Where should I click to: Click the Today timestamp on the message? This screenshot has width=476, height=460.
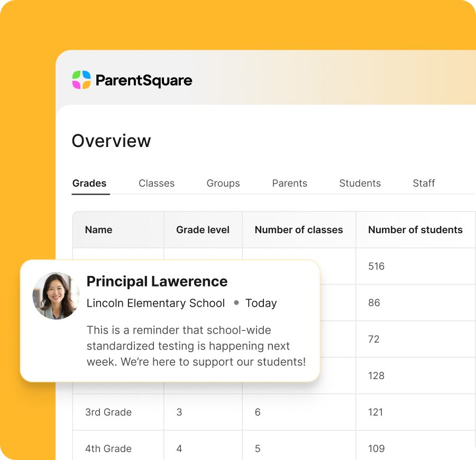coord(261,303)
